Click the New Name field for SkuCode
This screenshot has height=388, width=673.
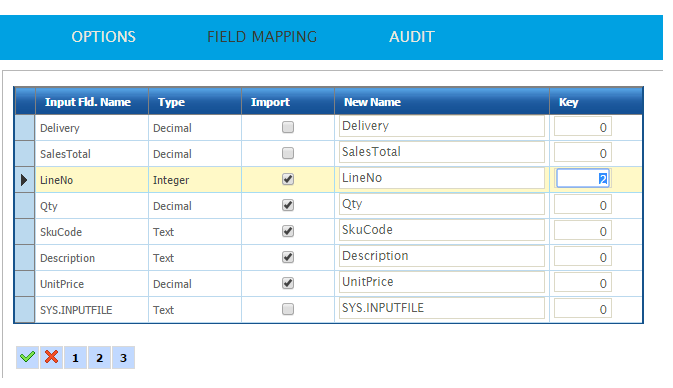coord(442,230)
